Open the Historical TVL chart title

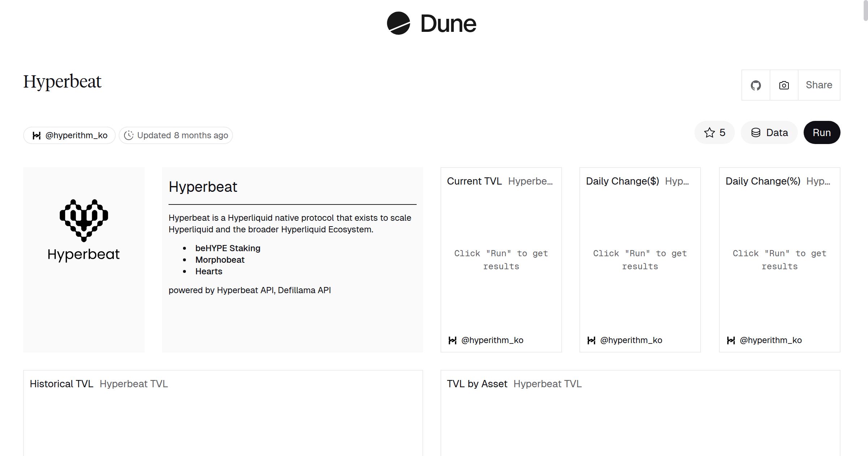61,384
